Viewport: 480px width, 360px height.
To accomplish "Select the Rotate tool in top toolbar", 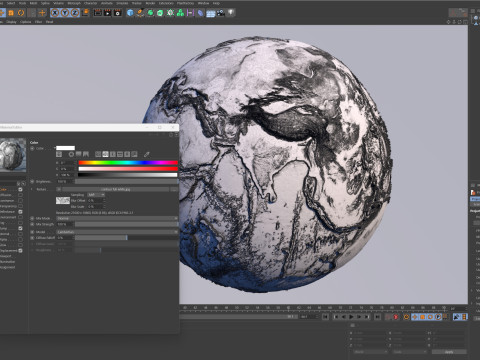I will [x=21, y=13].
